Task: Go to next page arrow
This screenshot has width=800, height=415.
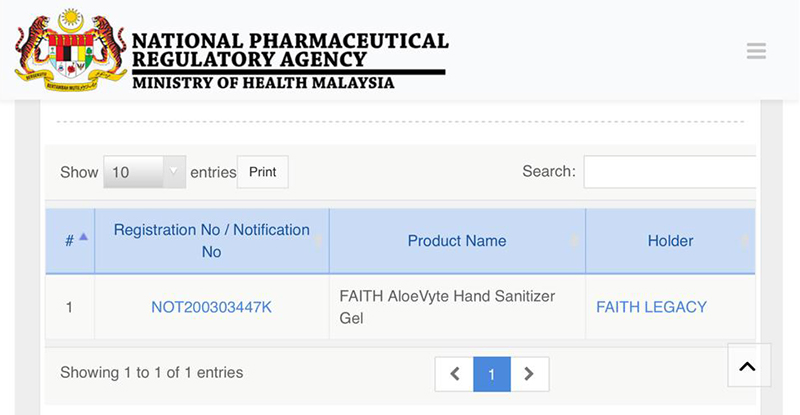Action: [x=529, y=374]
